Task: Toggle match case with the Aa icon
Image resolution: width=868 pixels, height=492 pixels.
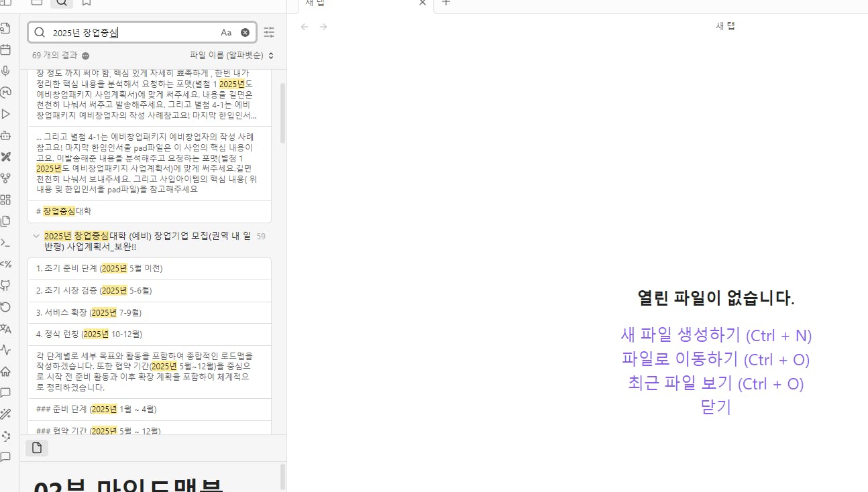Action: [226, 32]
